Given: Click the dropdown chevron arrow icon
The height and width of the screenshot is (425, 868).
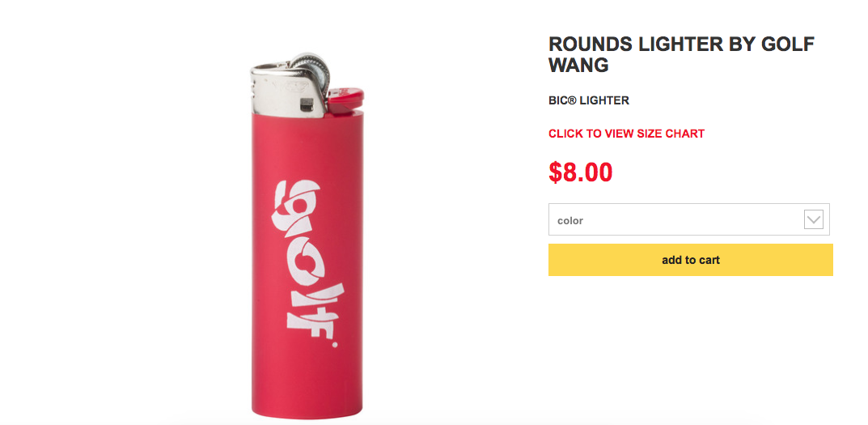Looking at the screenshot, I should 813,219.
